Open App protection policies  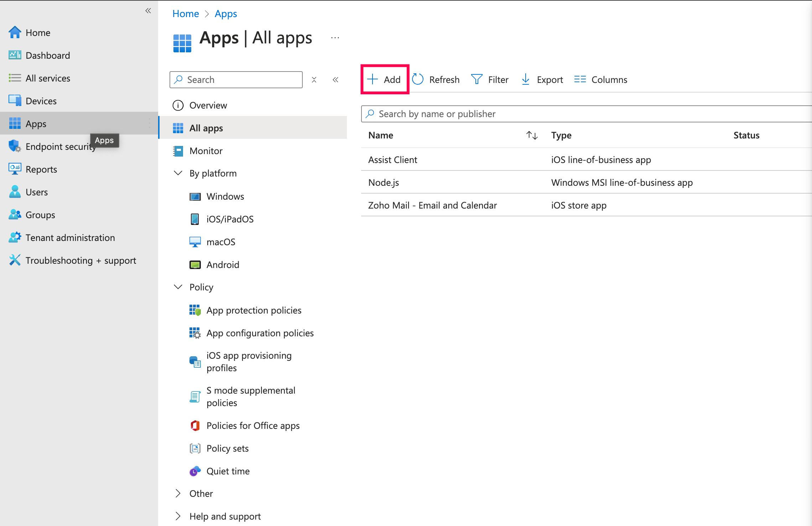254,310
